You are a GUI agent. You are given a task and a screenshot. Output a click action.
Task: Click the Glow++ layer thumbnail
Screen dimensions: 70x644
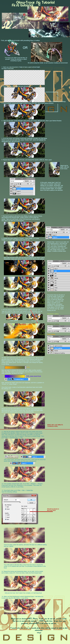click(52, 269)
